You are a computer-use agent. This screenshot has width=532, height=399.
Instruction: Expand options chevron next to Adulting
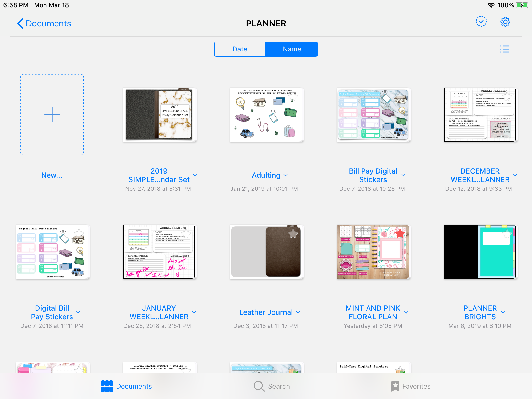(x=285, y=175)
